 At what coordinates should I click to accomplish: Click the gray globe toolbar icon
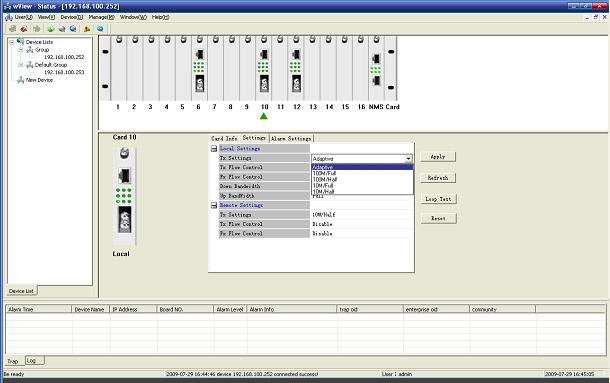tap(61, 29)
